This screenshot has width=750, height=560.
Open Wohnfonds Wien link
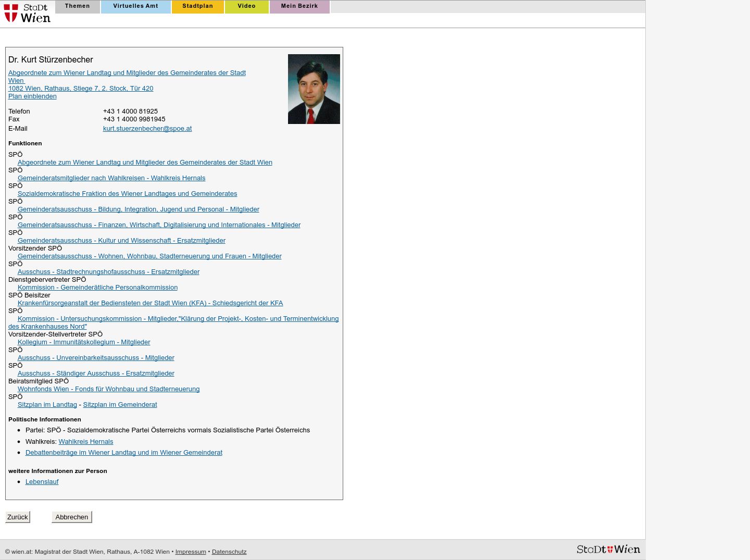(108, 389)
